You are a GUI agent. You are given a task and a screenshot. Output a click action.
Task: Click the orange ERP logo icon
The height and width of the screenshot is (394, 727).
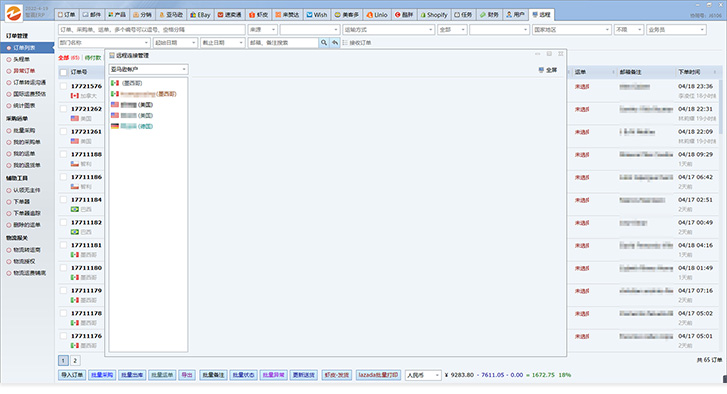[x=13, y=13]
